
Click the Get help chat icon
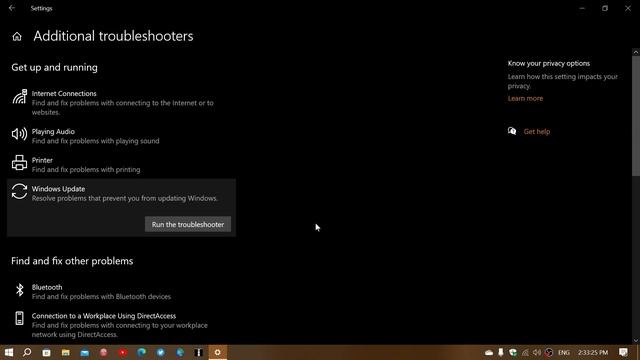pyautogui.click(x=512, y=131)
